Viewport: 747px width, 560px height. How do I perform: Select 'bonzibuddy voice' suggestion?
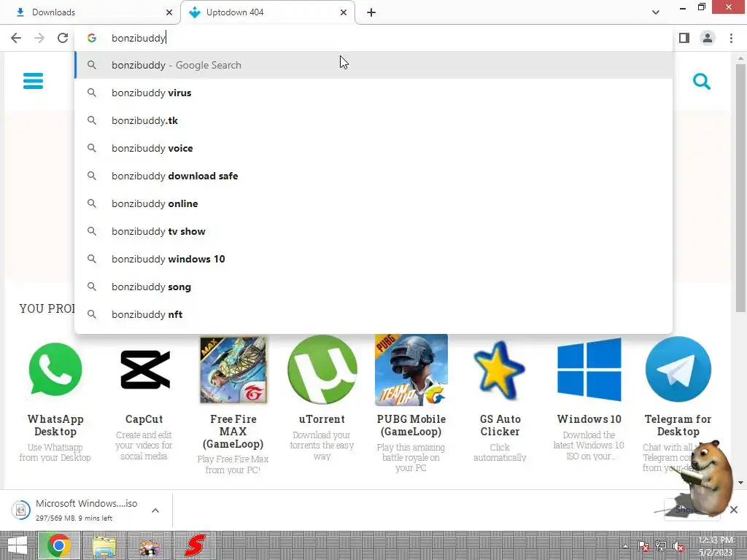coord(373,148)
